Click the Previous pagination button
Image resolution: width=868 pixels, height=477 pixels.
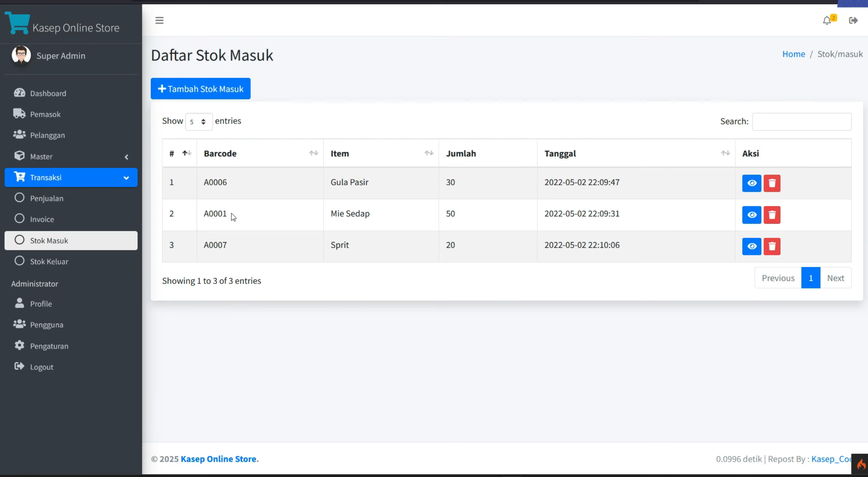coord(778,278)
